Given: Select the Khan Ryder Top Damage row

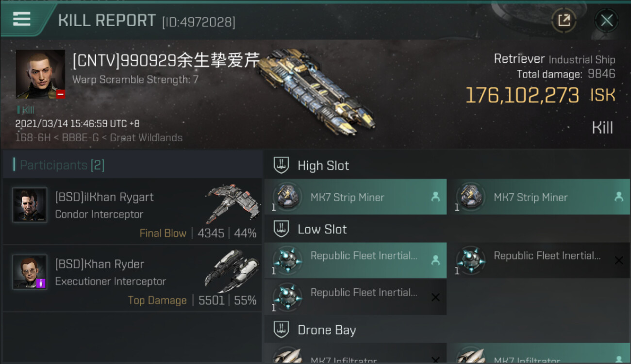Looking at the screenshot, I should [132, 279].
